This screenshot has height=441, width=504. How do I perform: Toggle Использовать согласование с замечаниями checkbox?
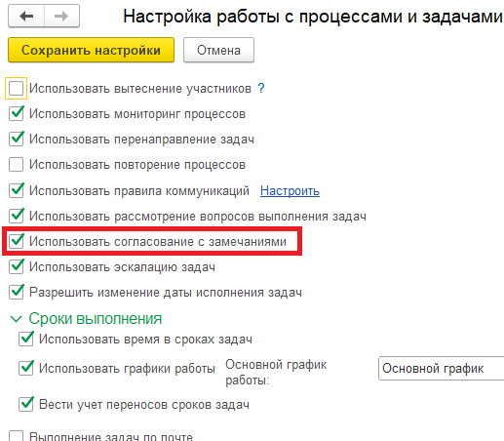[16, 241]
